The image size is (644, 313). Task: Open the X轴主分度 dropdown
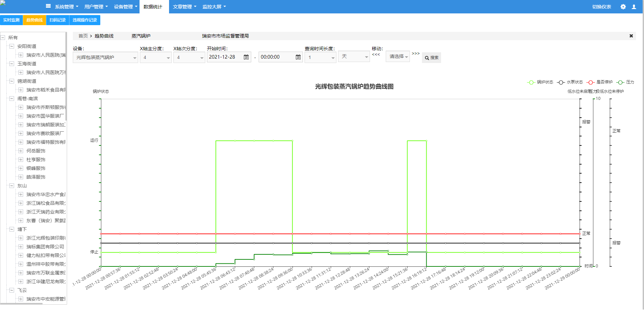[156, 57]
